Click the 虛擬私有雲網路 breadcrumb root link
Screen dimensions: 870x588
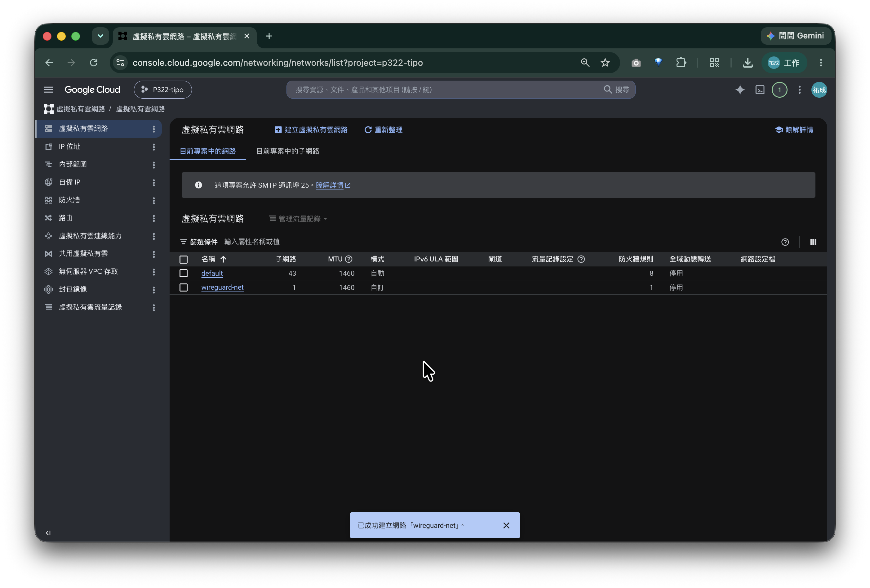[x=81, y=109]
